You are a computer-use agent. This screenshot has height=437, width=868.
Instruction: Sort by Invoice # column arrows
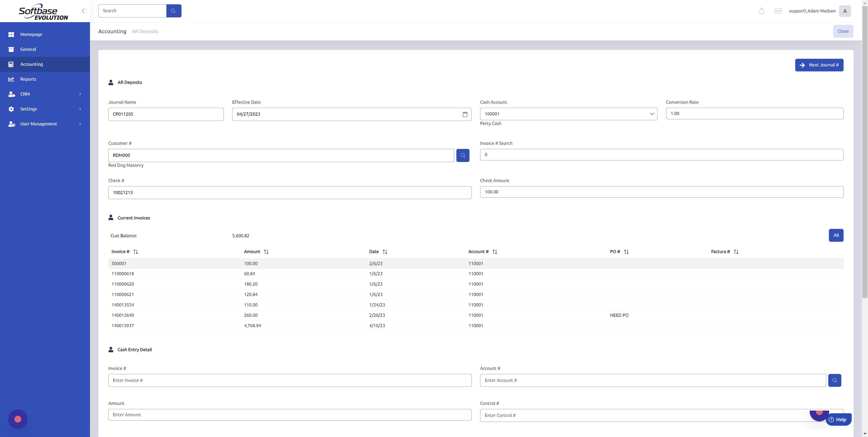point(135,252)
